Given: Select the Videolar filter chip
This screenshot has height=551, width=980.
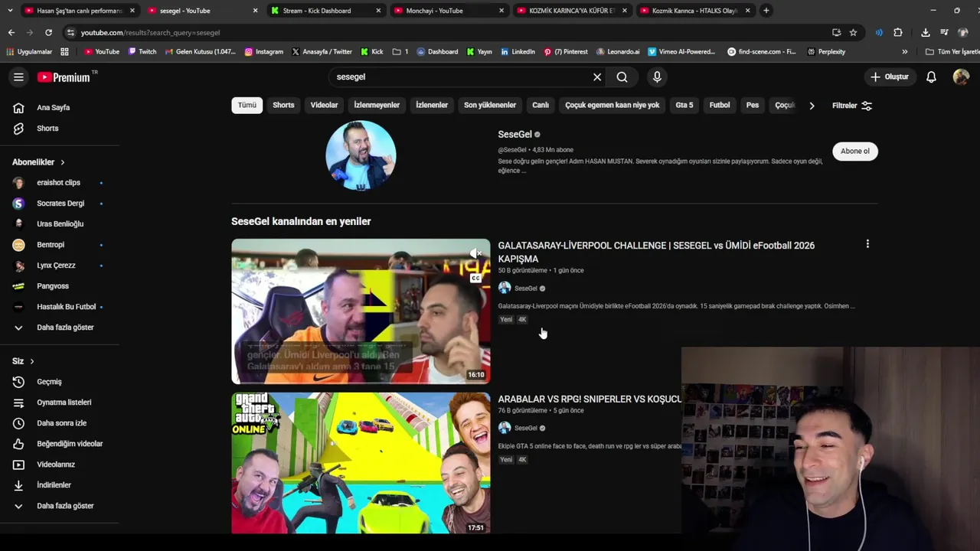Looking at the screenshot, I should pyautogui.click(x=324, y=106).
